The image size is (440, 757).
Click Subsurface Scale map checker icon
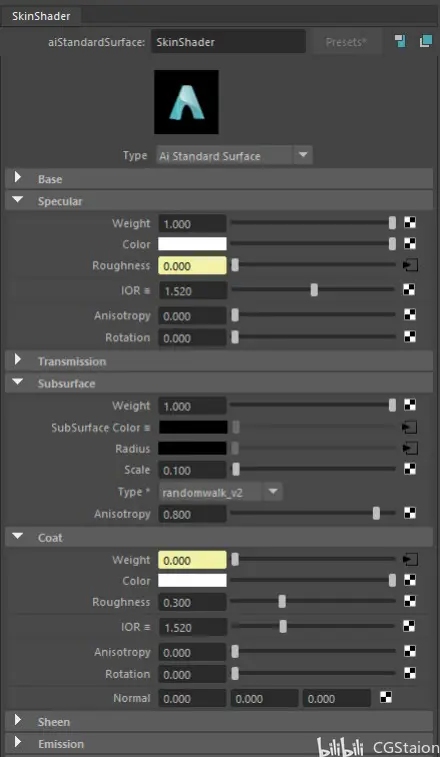410,469
